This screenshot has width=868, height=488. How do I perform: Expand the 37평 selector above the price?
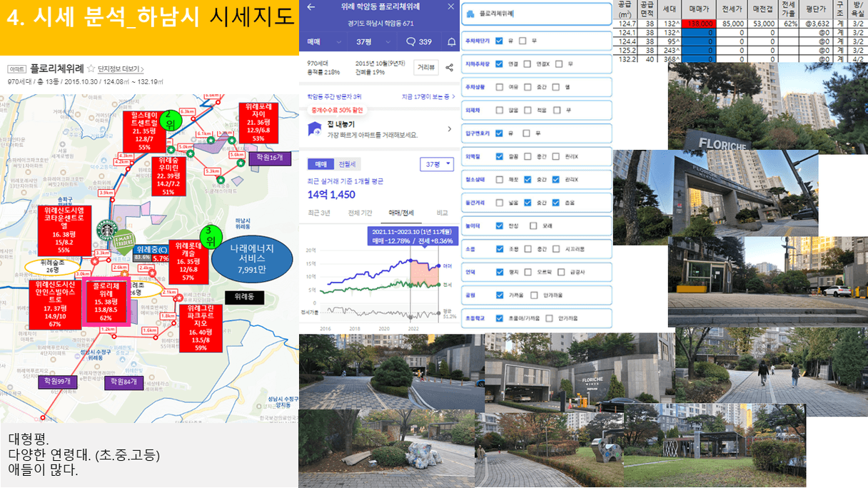[437, 165]
